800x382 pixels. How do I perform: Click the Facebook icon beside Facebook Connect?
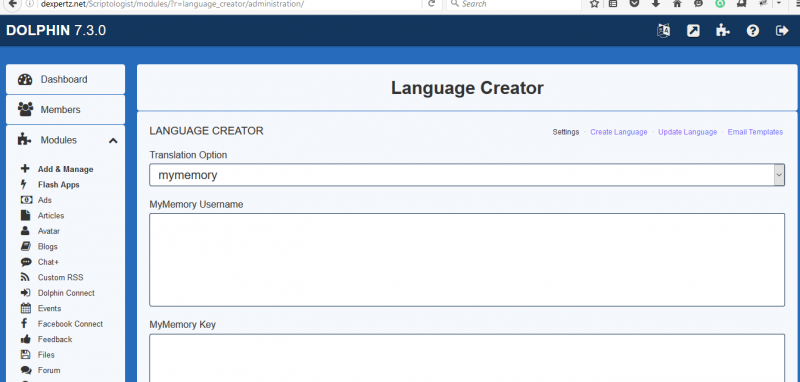[24, 323]
